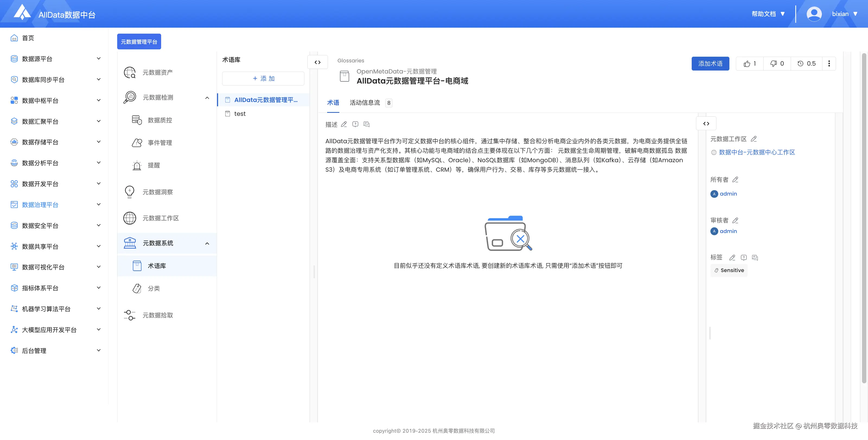Open 数据中台-元数据中心工作区 link

(x=757, y=152)
